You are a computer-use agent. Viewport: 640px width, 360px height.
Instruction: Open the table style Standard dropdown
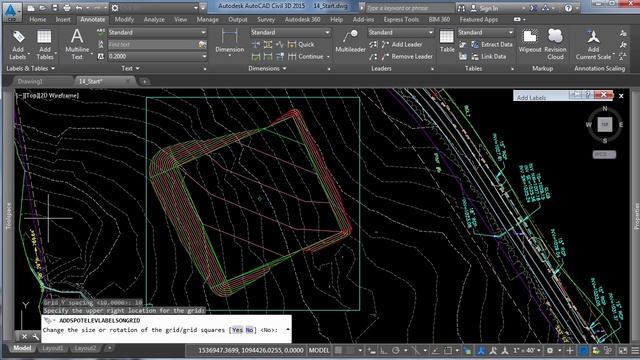tap(485, 32)
